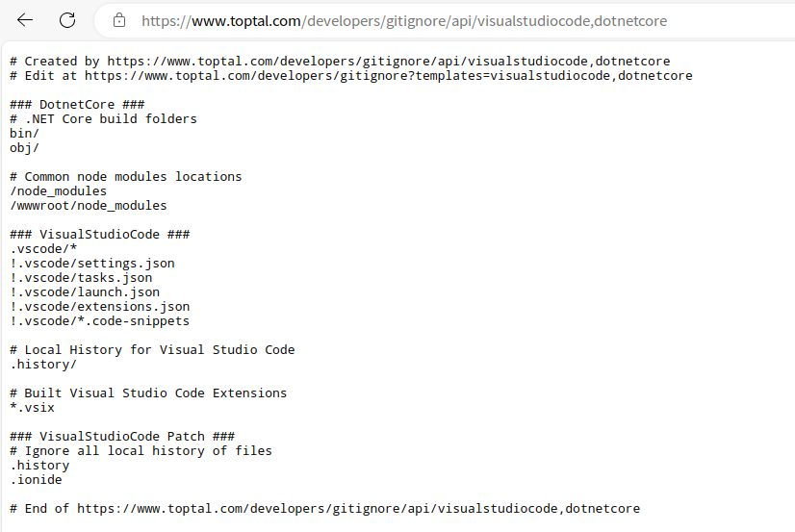Screen dimensions: 795x532
Task: Click the "!.vscode/settings.json" line
Action: 92,264
